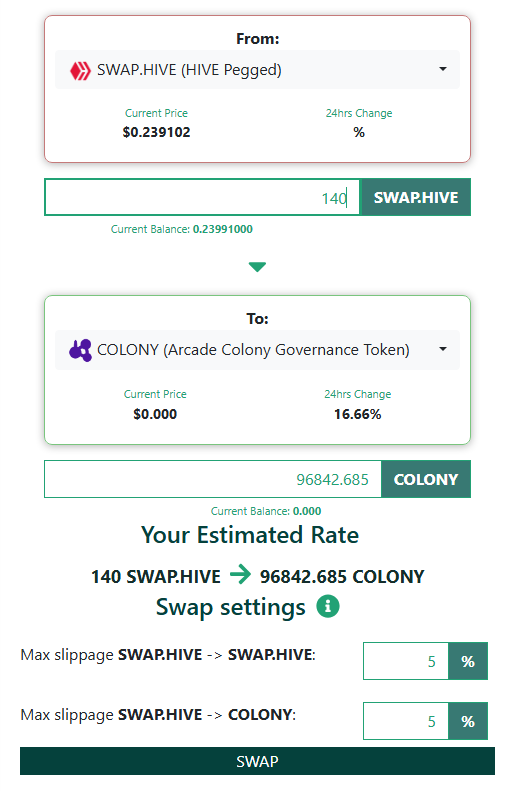
Task: Click the green down triangle between panels
Action: [257, 267]
